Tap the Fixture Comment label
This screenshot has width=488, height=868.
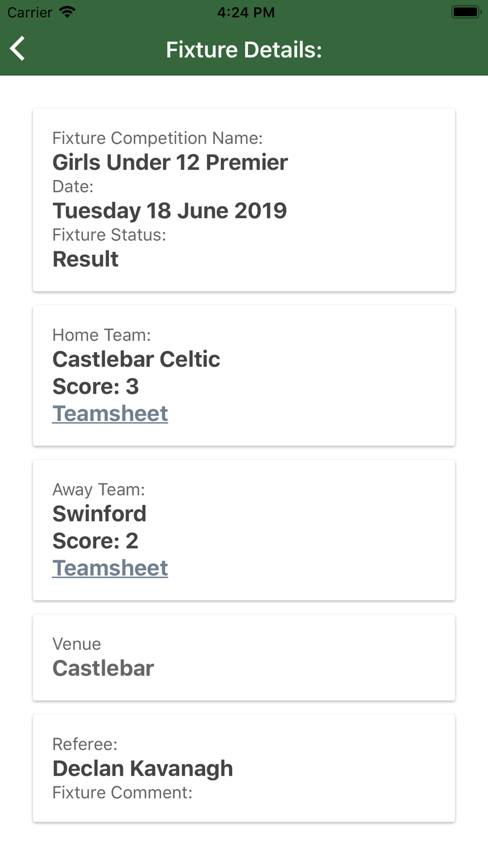coord(122,793)
